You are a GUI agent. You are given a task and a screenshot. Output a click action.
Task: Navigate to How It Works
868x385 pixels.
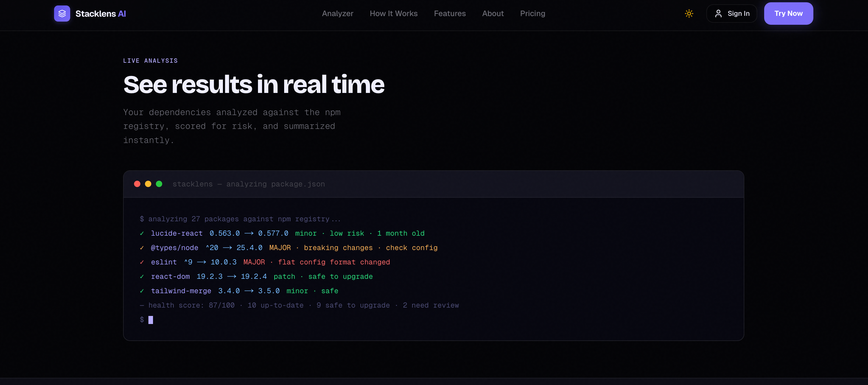393,14
